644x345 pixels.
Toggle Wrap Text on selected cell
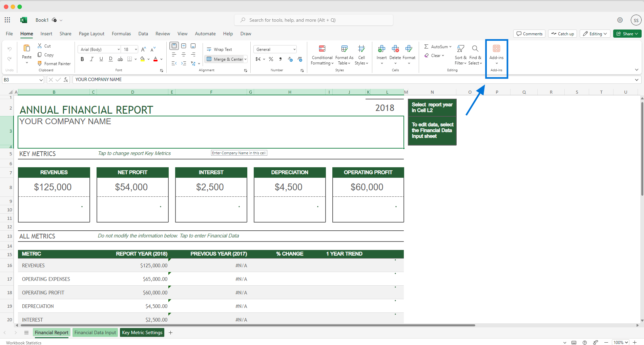click(x=220, y=49)
